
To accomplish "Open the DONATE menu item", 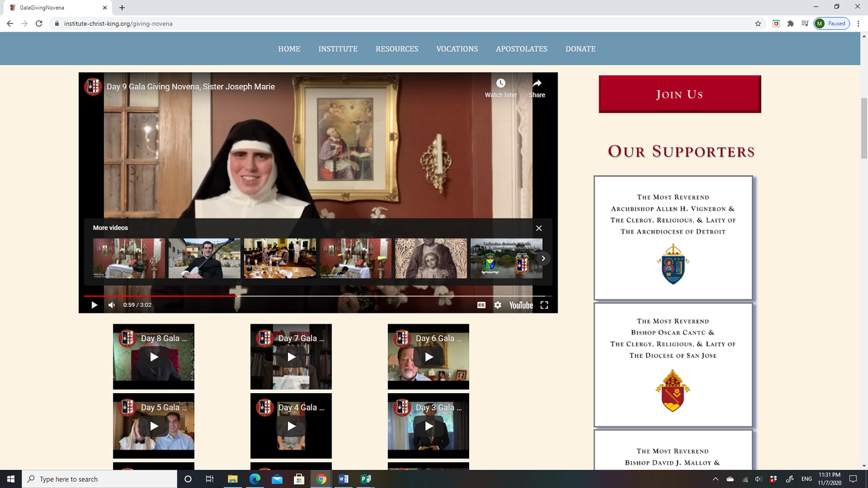I will click(580, 49).
